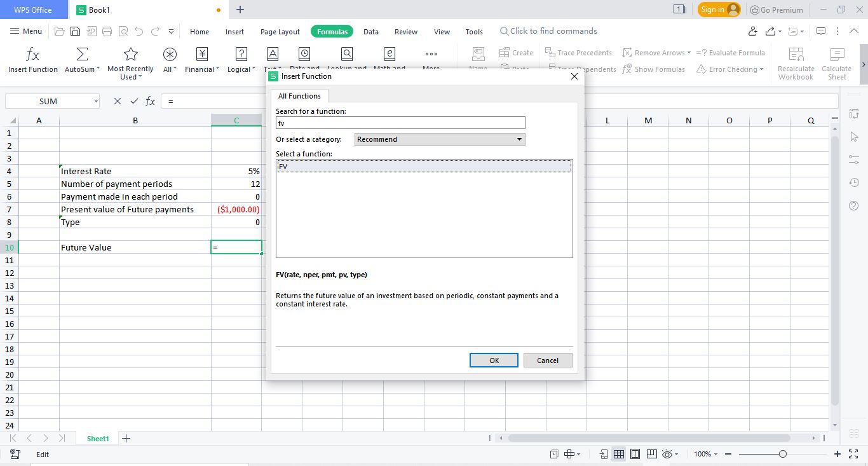This screenshot has height=466, width=868.
Task: Confirm entry with formula bar checkmark
Action: pos(134,101)
